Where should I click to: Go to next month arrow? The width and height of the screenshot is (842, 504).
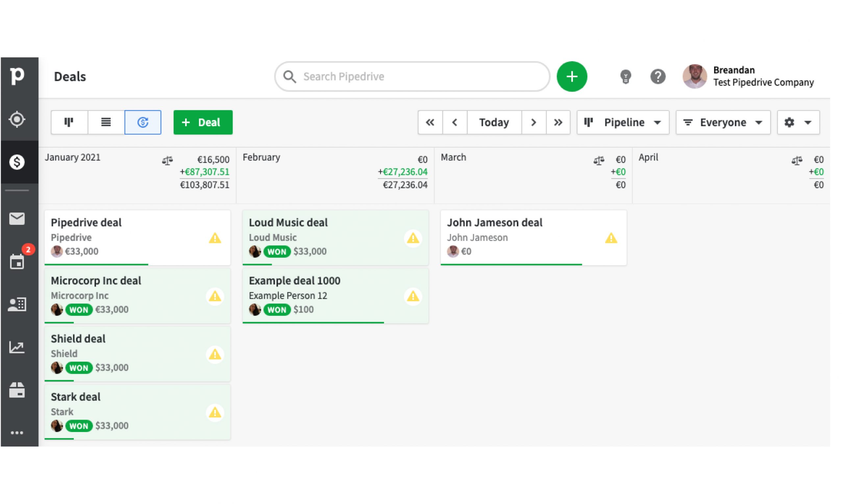click(x=533, y=122)
